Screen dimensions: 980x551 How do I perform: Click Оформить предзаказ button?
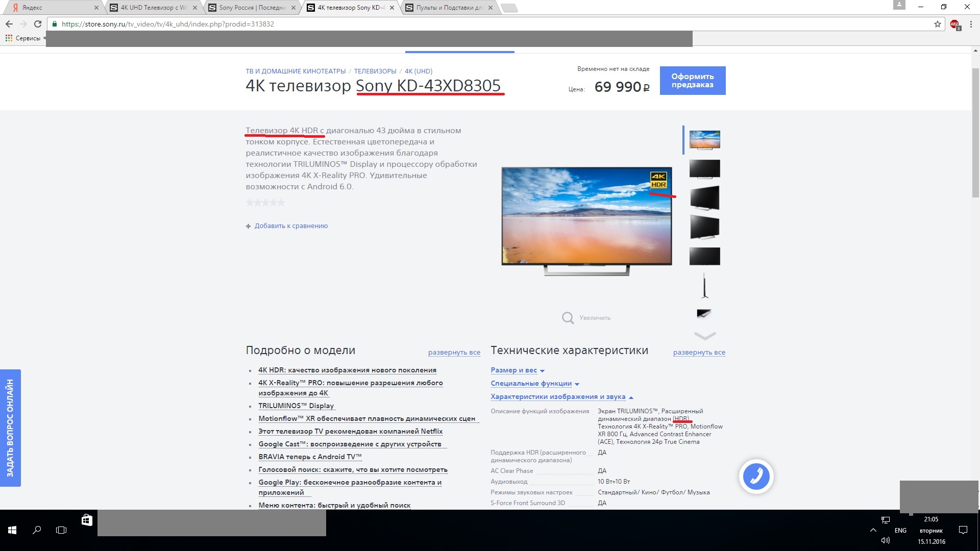[692, 81]
